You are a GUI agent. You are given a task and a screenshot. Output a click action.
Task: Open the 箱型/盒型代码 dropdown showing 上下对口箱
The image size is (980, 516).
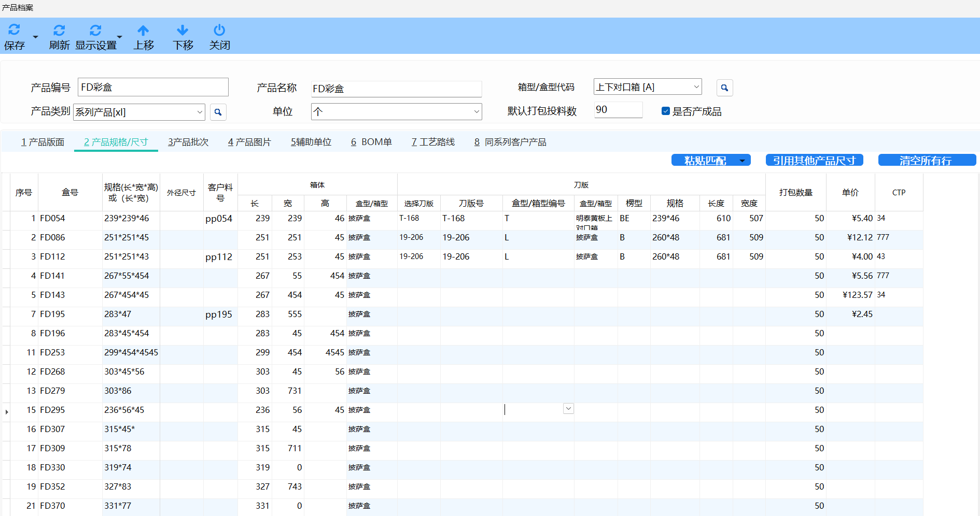point(696,87)
